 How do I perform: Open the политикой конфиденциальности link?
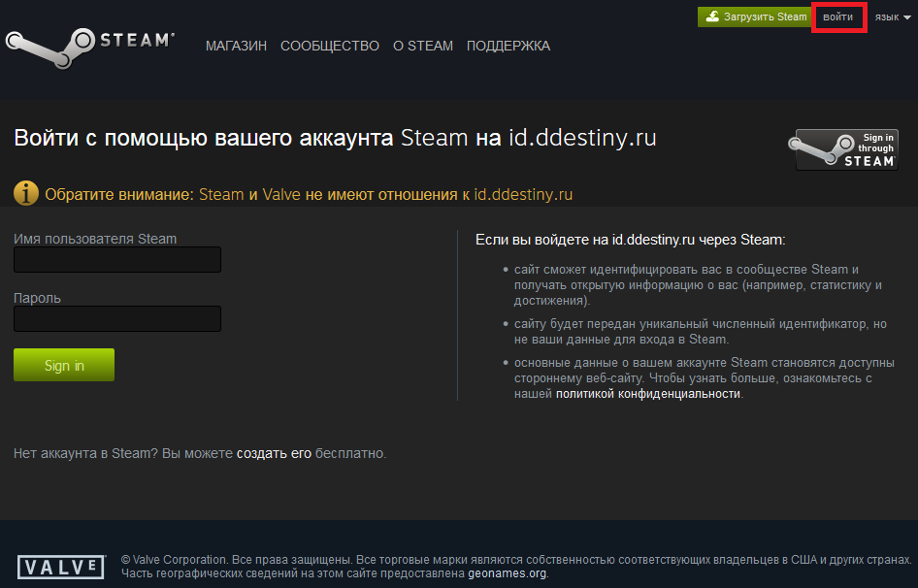[x=648, y=394]
